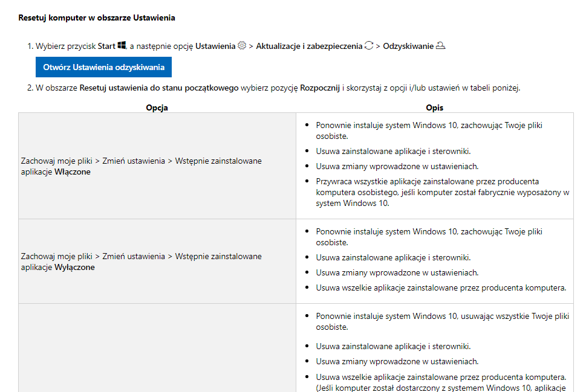Click the Aktualizacje i zabezpieczenia sync icon
Viewport: 586px width, 392px height.
tap(369, 45)
